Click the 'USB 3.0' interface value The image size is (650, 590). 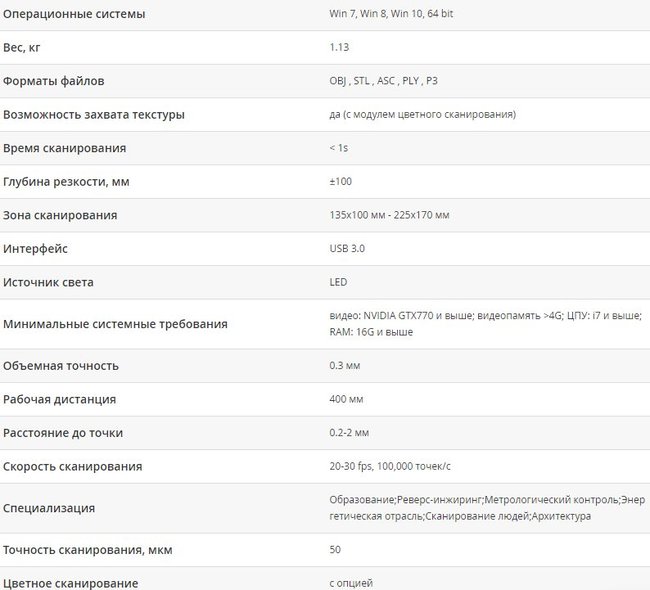coord(347,248)
